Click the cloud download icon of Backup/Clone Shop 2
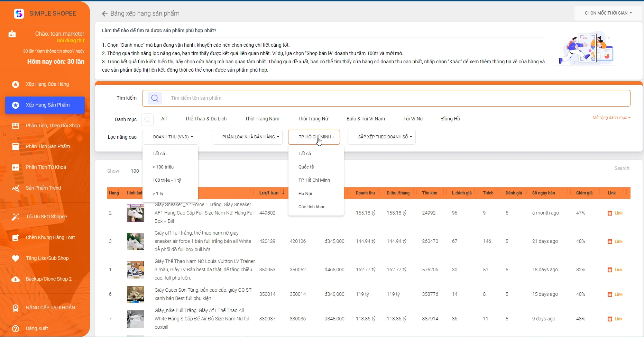Image resolution: width=644 pixels, height=337 pixels. [16, 279]
